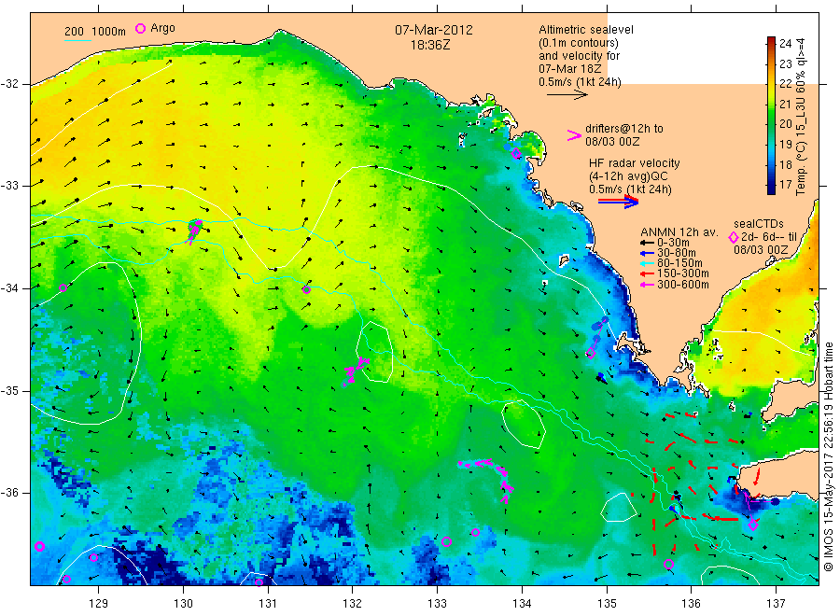This screenshot has height=616, width=840.
Task: Click the 0-30m depth label
Action: coord(673,243)
